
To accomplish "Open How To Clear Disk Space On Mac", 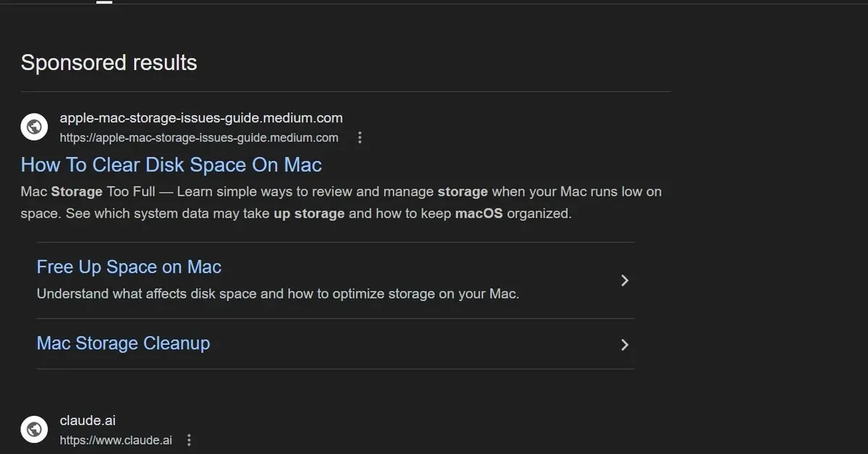I will [171, 165].
